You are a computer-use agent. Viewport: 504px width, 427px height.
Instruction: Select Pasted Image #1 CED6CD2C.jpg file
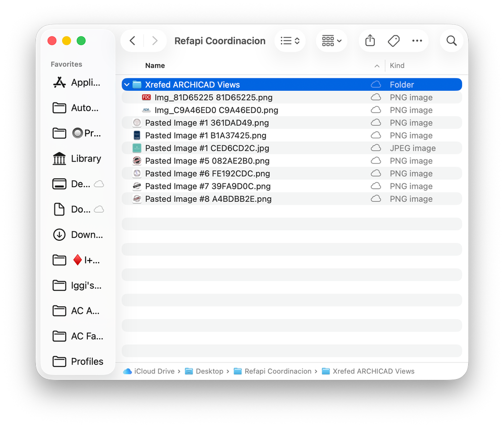point(292,148)
